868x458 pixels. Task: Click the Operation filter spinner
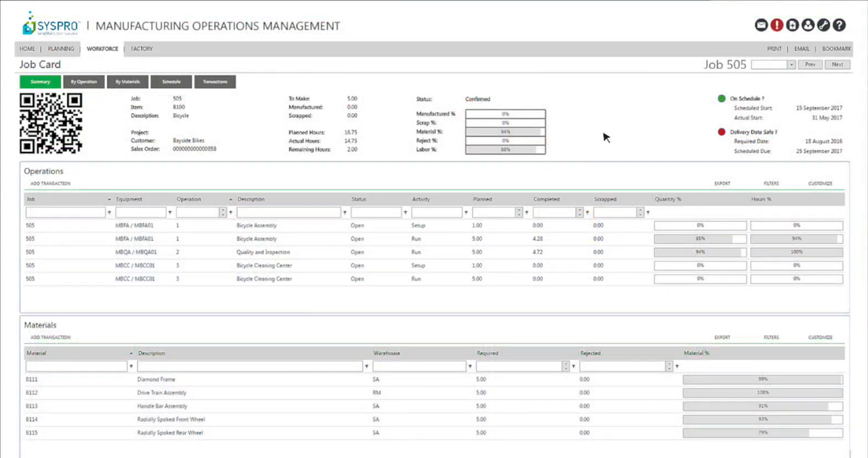222,213
